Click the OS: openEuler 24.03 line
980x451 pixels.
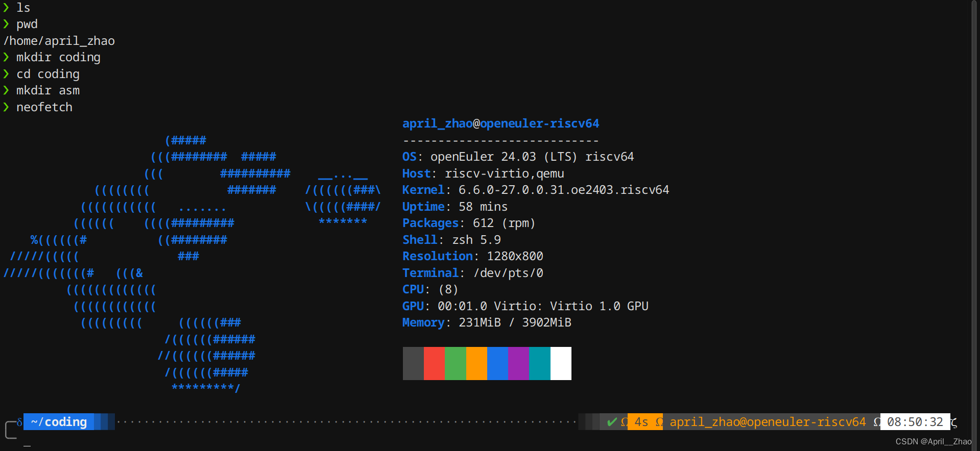(518, 157)
